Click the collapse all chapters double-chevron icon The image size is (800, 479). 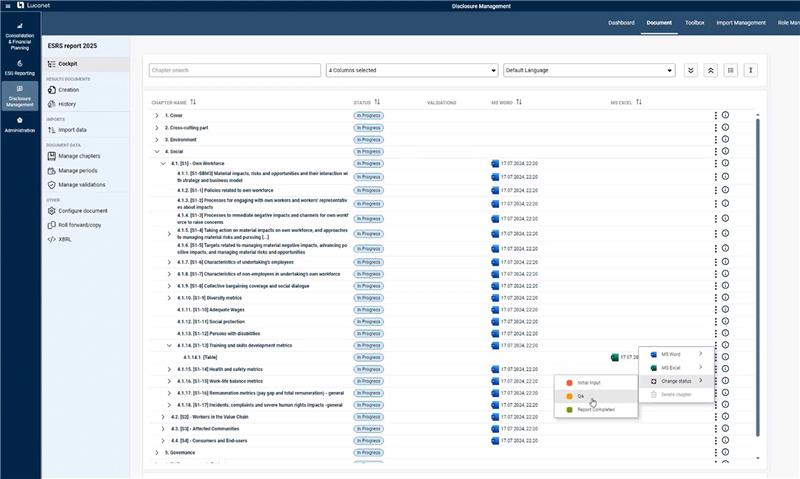click(x=710, y=70)
